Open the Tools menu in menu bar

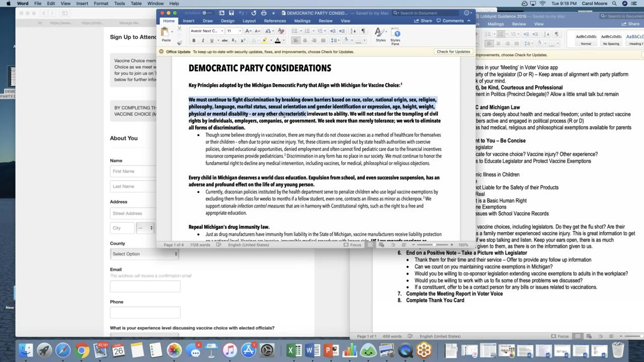tap(119, 4)
